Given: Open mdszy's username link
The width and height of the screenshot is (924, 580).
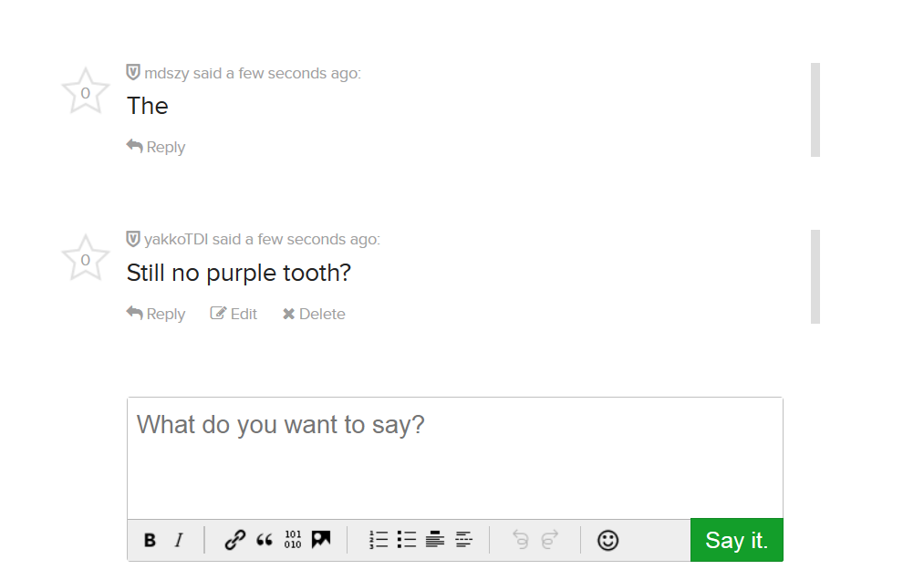Looking at the screenshot, I should [164, 73].
